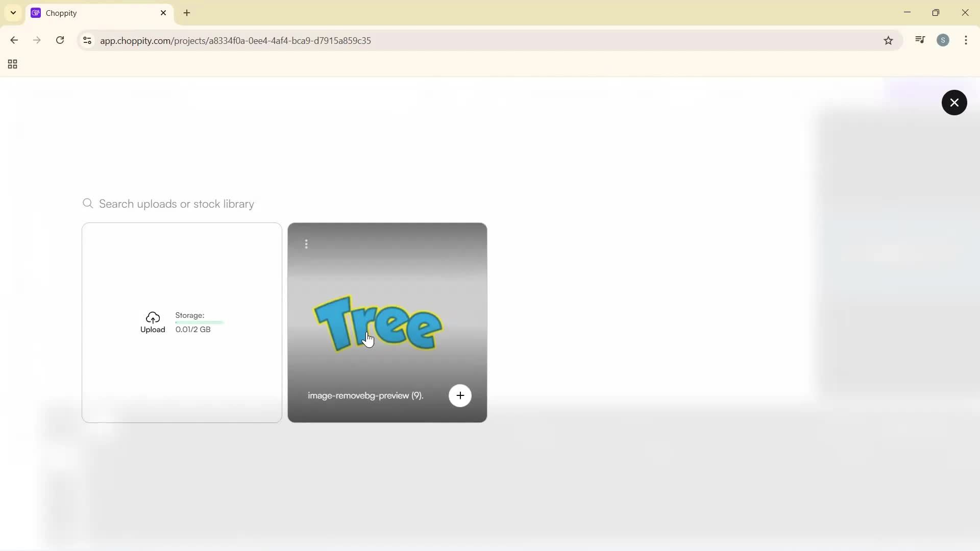980x551 pixels.
Task: Click the storage usage progress bar
Action: [199, 322]
